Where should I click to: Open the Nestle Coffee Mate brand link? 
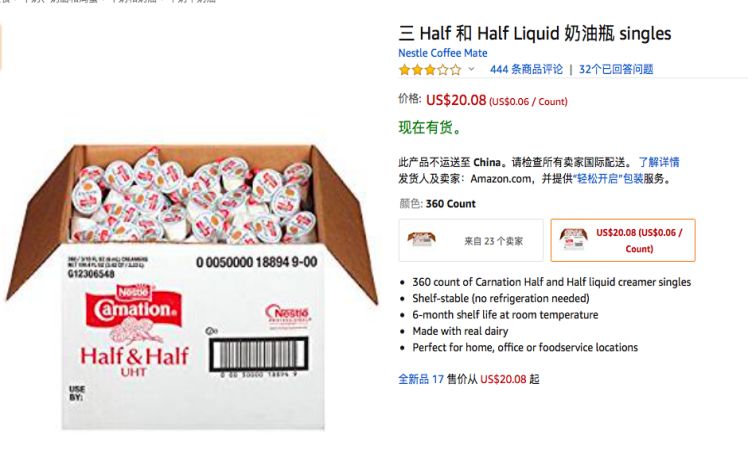click(443, 53)
